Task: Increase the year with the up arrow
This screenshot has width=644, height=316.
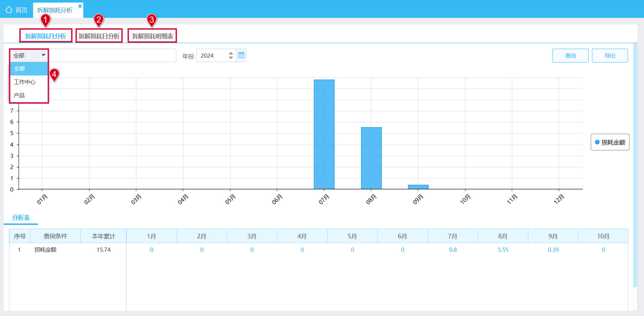Action: [x=231, y=53]
